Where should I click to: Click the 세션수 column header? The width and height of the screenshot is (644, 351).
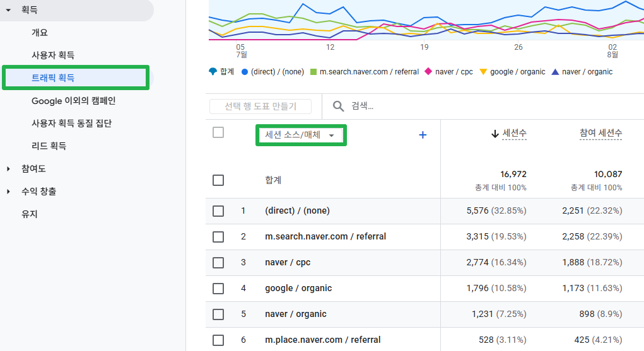(x=514, y=133)
